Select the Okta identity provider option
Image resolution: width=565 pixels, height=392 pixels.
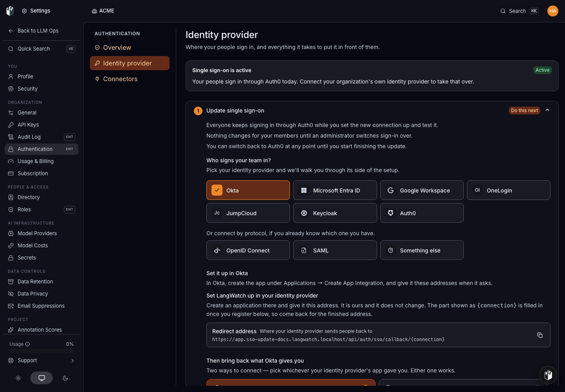pos(248,190)
